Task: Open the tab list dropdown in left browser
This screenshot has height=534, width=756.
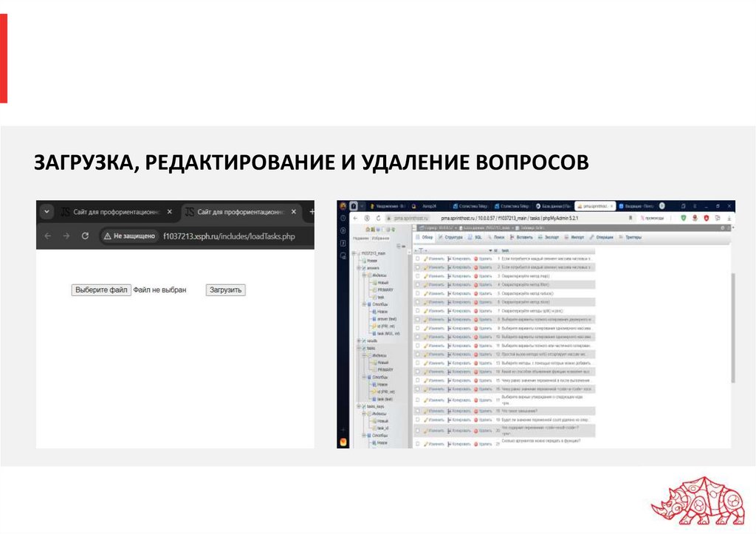Action: 47,212
